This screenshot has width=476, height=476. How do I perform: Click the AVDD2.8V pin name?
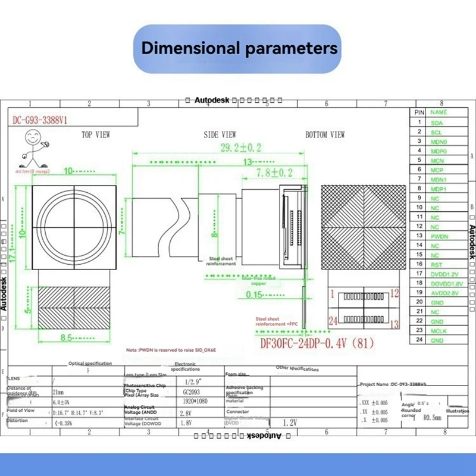pyautogui.click(x=444, y=293)
